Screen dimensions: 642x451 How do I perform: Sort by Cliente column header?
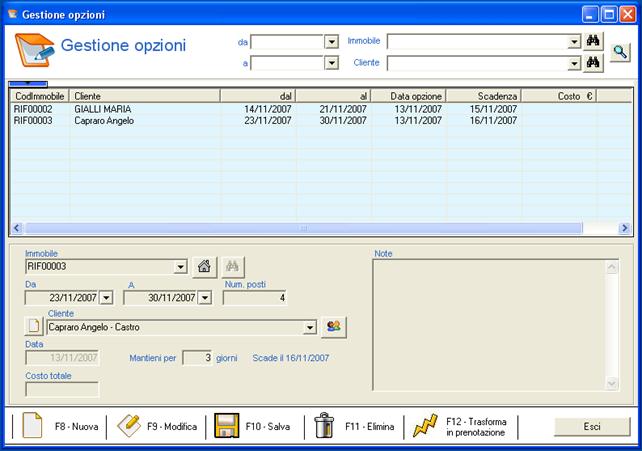click(145, 96)
